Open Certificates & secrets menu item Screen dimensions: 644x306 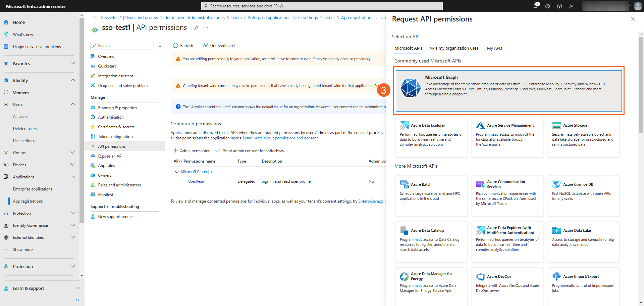(116, 127)
